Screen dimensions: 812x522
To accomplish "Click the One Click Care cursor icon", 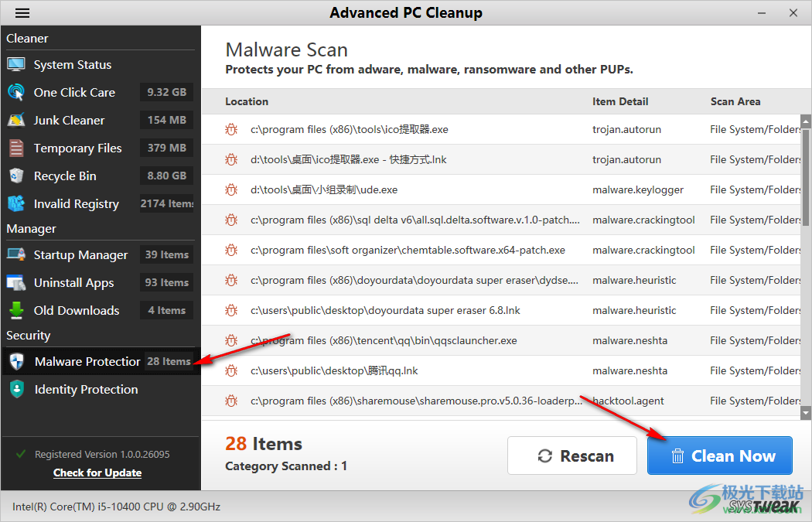I will [16, 92].
